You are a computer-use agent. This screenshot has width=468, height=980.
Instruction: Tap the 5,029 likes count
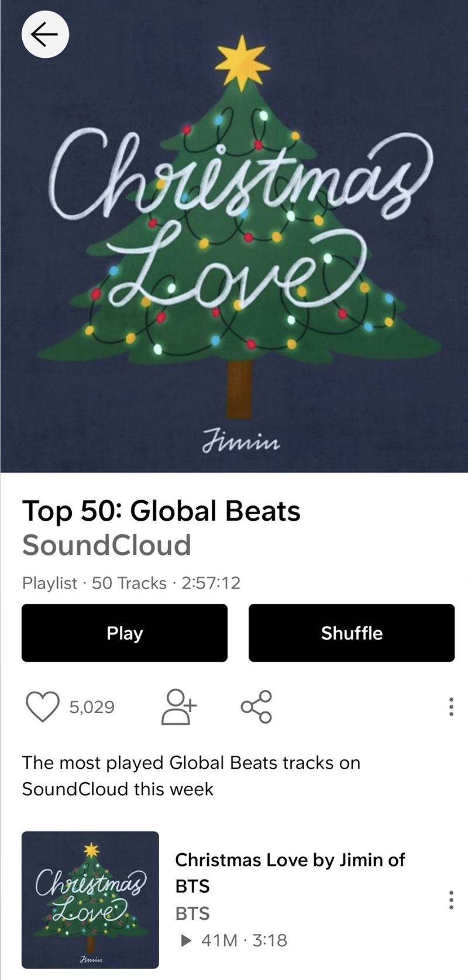(x=92, y=707)
